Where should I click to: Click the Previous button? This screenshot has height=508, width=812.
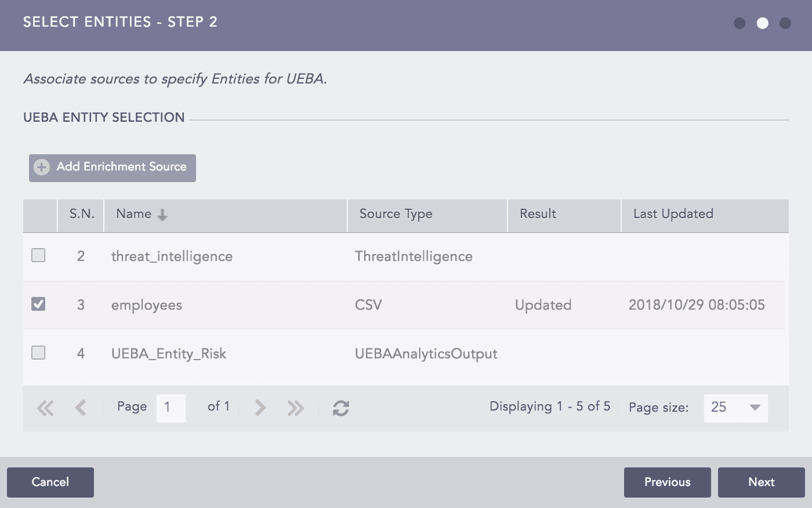(667, 482)
